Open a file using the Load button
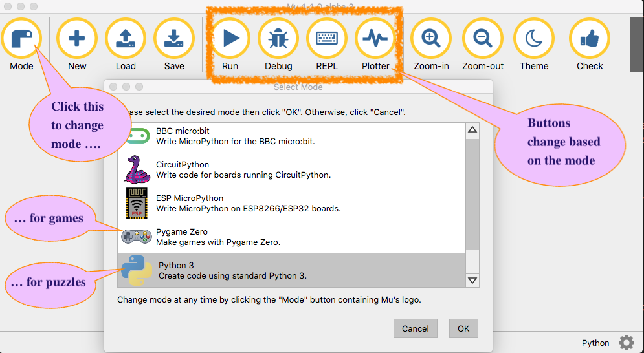The width and height of the screenshot is (644, 353). pyautogui.click(x=126, y=39)
